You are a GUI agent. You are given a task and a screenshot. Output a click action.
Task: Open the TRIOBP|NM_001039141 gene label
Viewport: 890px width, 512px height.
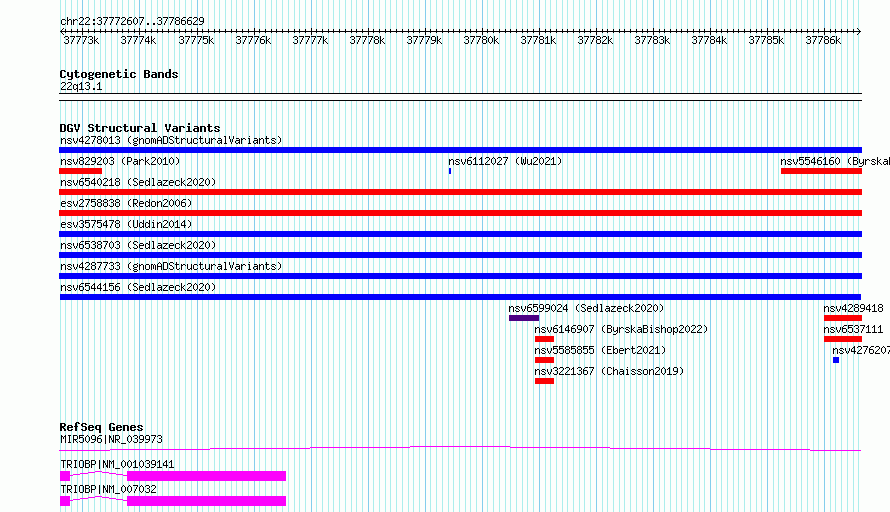(117, 464)
